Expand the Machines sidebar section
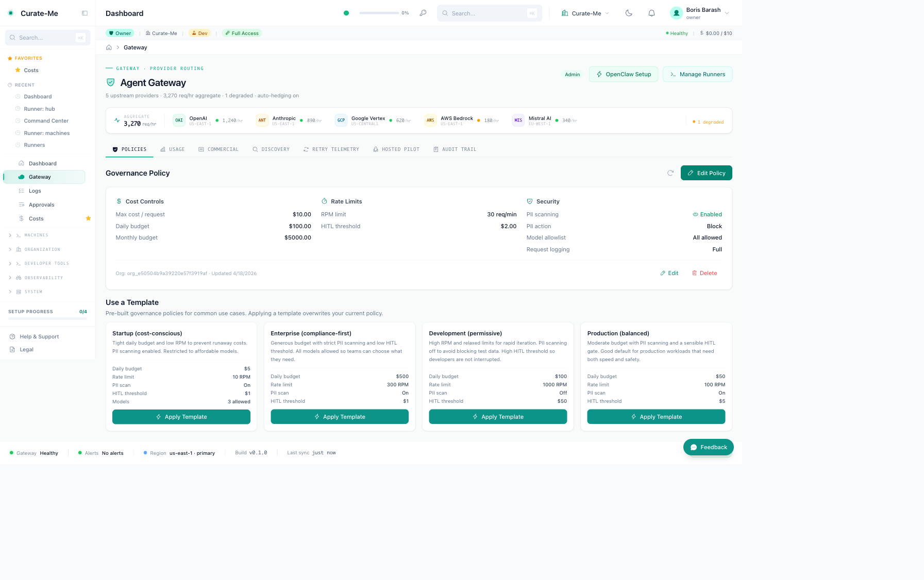Viewport: 924px width, 580px height. [36, 235]
